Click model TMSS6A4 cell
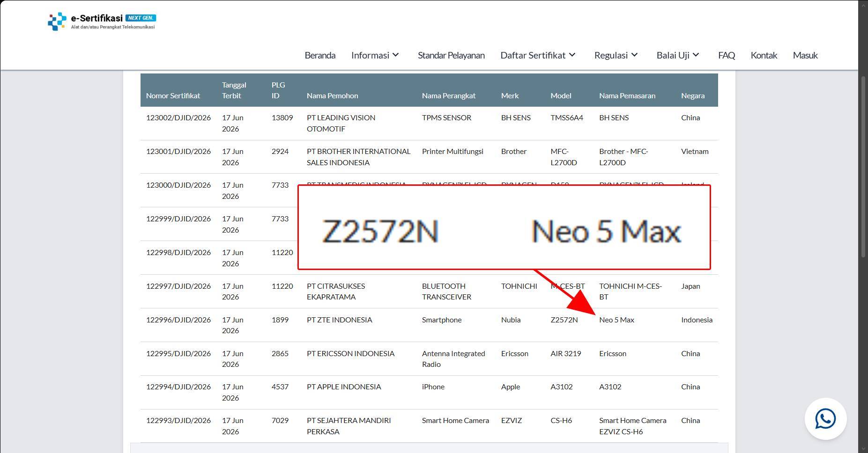This screenshot has height=453, width=868. pos(567,117)
